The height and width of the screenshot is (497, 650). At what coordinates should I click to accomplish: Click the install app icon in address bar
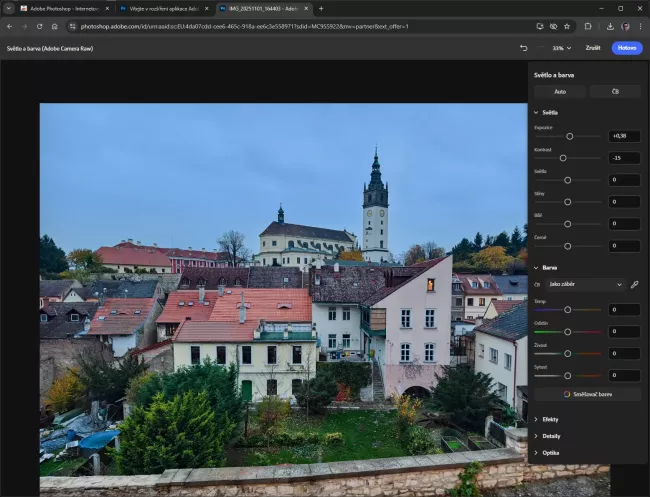coord(540,27)
